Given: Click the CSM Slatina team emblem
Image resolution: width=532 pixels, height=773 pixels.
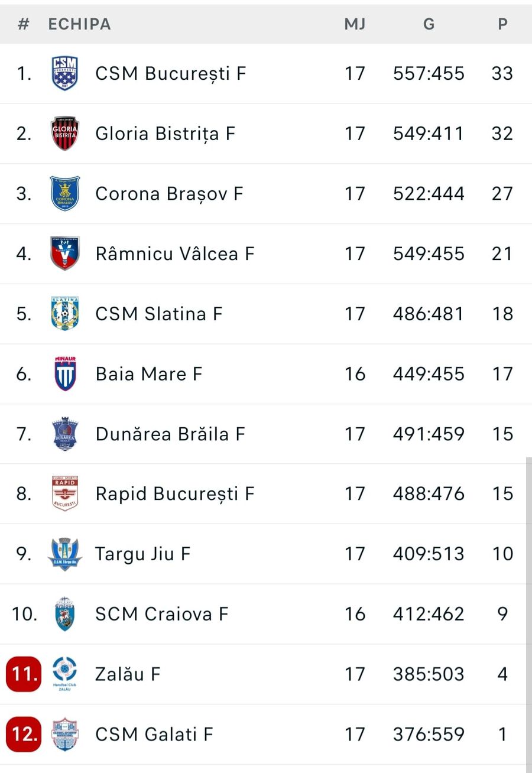Looking at the screenshot, I should click(65, 314).
